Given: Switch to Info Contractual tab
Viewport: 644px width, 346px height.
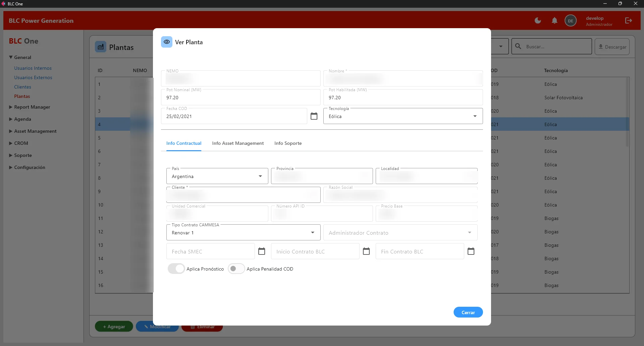Looking at the screenshot, I should (184, 143).
